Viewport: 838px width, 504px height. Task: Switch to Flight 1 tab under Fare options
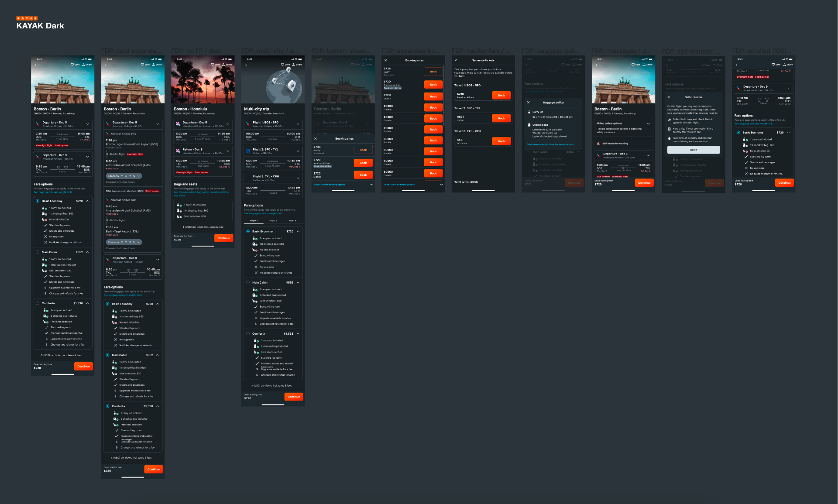tap(254, 221)
